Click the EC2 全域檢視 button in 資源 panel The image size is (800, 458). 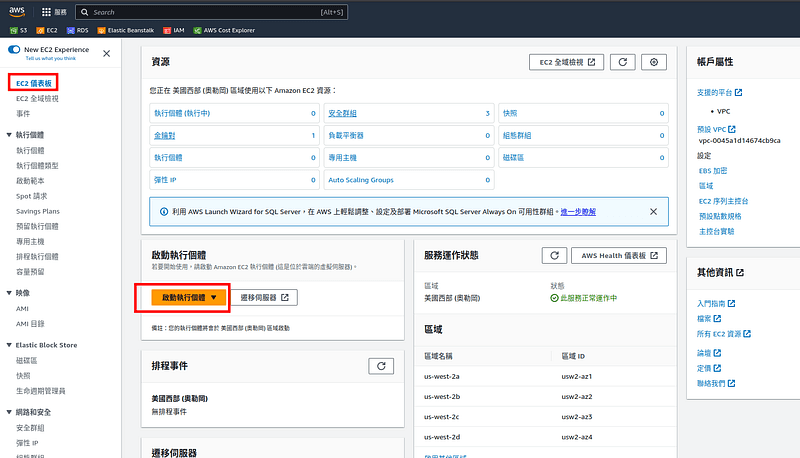566,62
